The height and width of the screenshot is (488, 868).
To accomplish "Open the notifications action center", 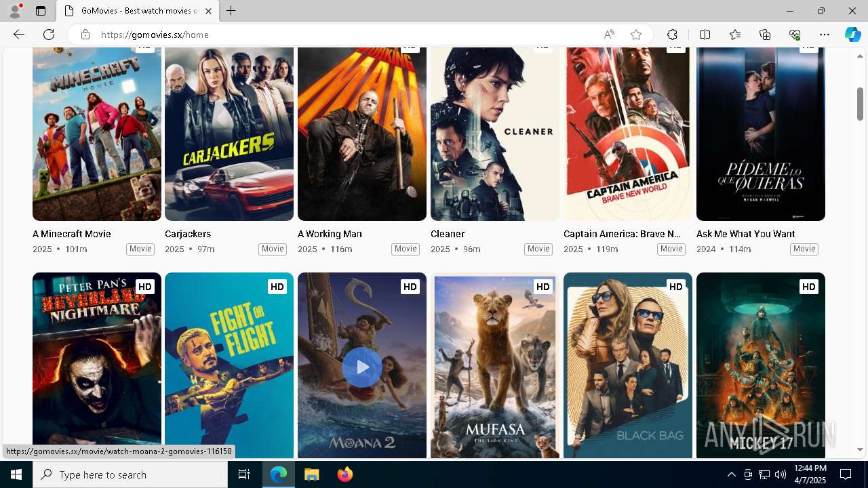I will (x=846, y=474).
